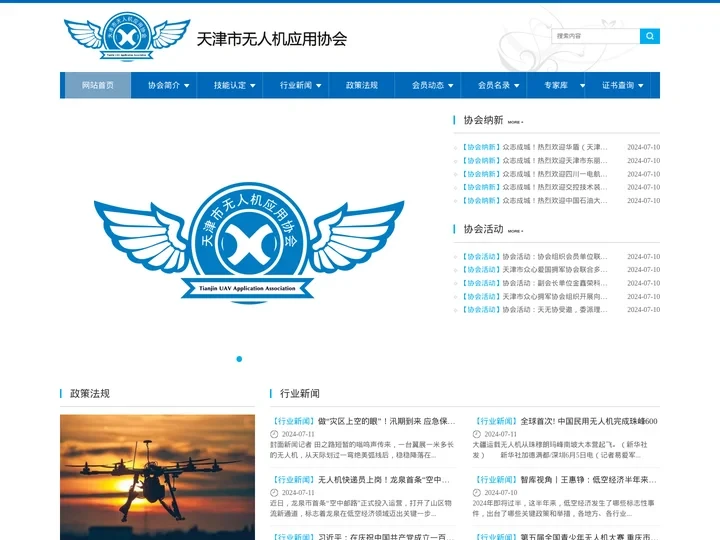Open the 专家库 navigation item
720x540 pixels.
(556, 85)
